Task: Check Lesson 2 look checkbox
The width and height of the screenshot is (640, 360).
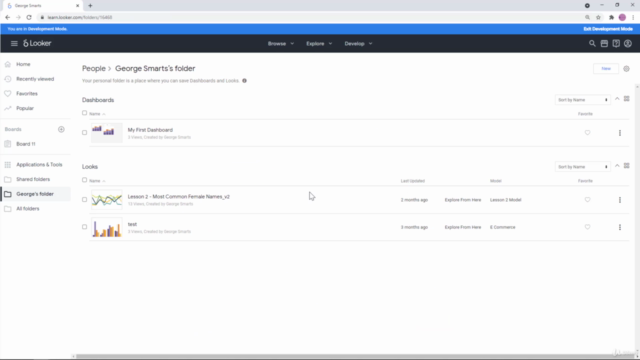Action: [x=84, y=200]
